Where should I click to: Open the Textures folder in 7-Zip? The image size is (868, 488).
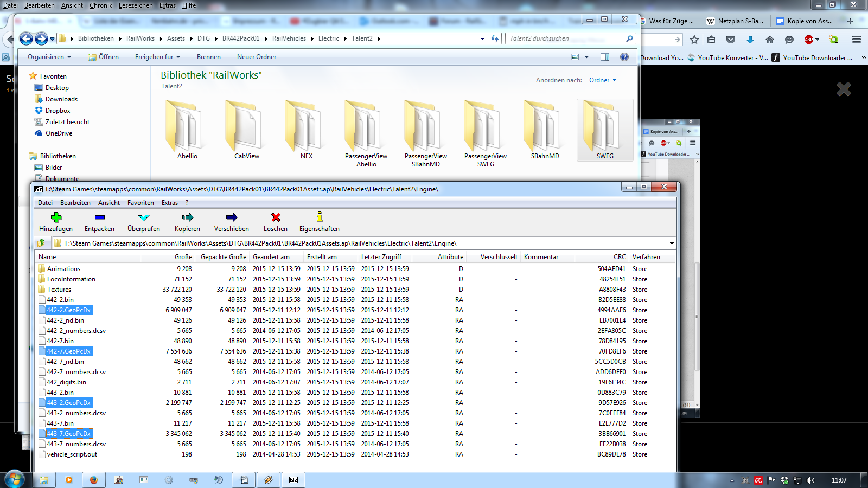(x=59, y=290)
